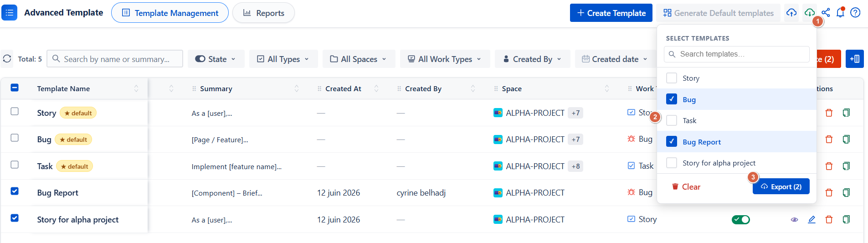Viewport: 868px width, 243px height.
Task: Check the Task default row checkbox
Action: [15, 165]
